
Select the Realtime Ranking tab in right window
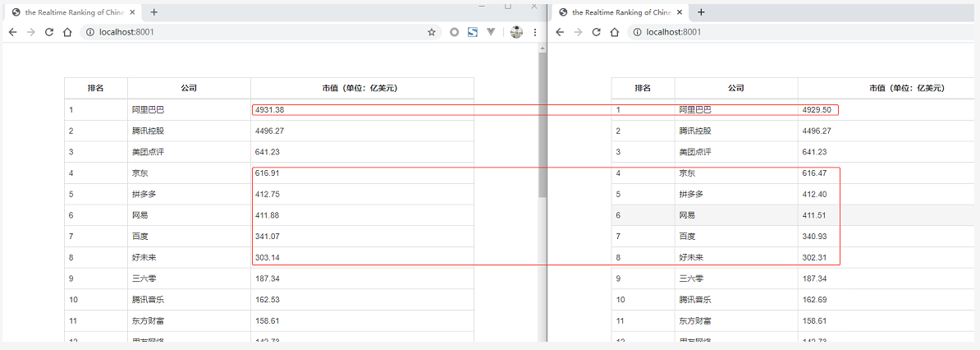point(620,12)
